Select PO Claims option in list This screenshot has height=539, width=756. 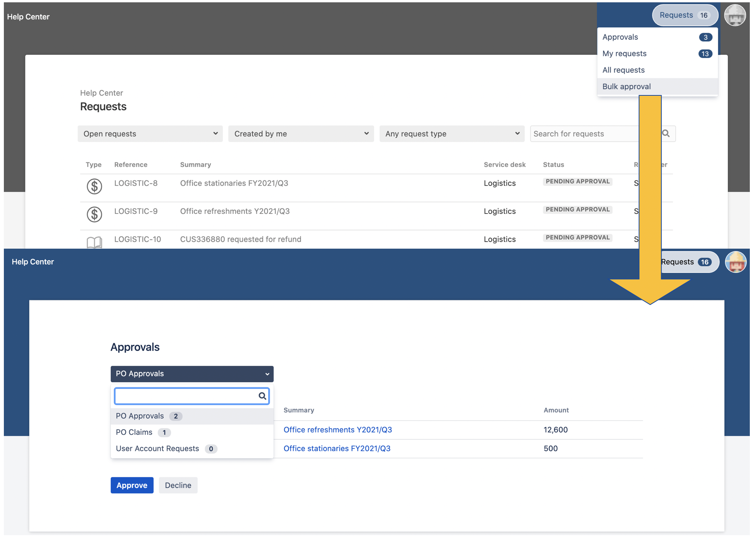click(134, 432)
